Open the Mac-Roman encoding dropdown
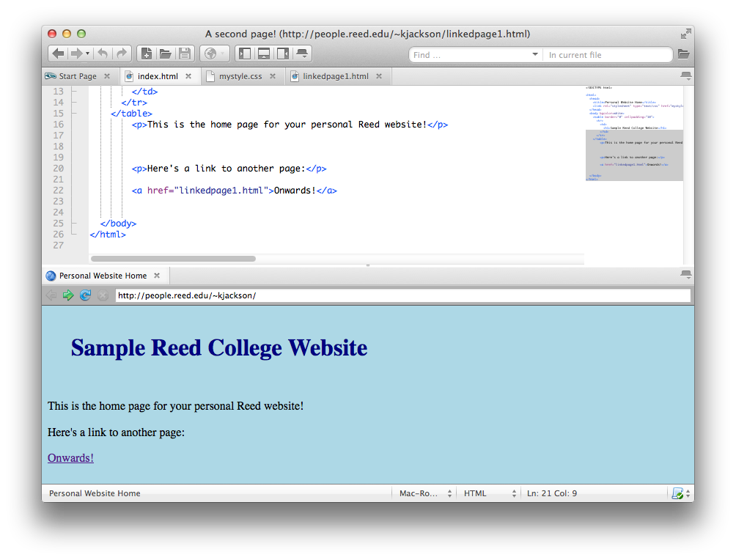 click(x=424, y=493)
